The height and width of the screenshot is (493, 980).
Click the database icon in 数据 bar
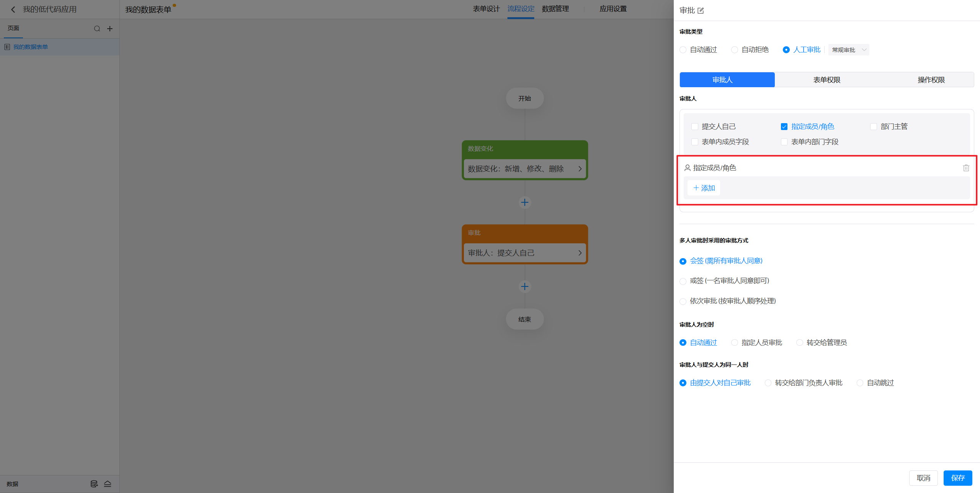(x=94, y=484)
